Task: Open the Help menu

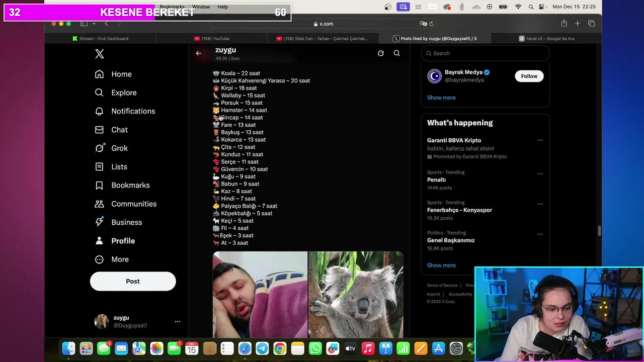Action: [222, 7]
